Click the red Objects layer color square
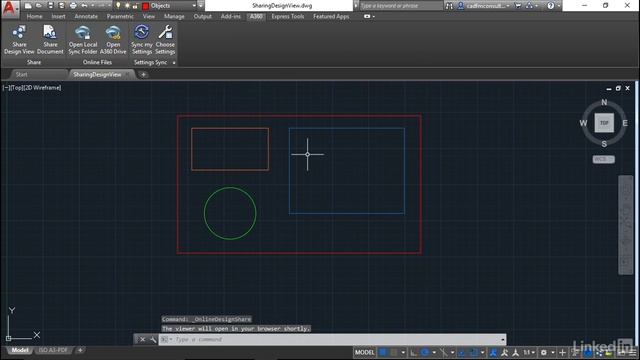Screen dimensions: 640x360 pyautogui.click(x=145, y=6)
